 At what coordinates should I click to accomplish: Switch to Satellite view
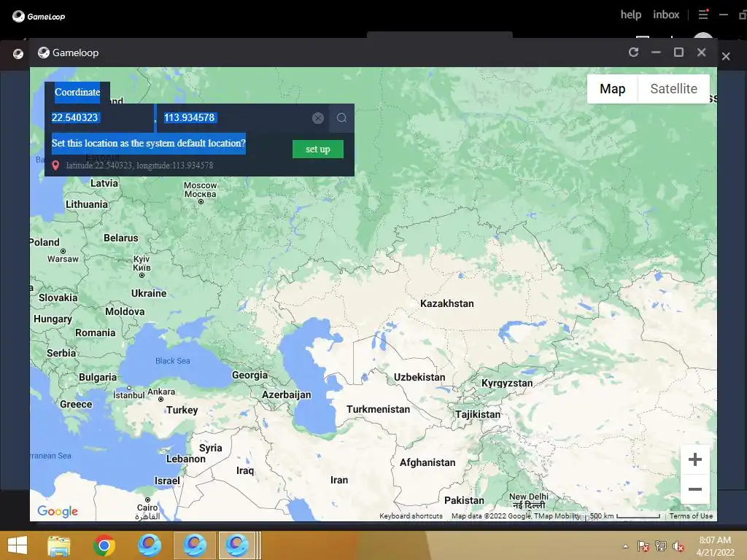coord(673,89)
